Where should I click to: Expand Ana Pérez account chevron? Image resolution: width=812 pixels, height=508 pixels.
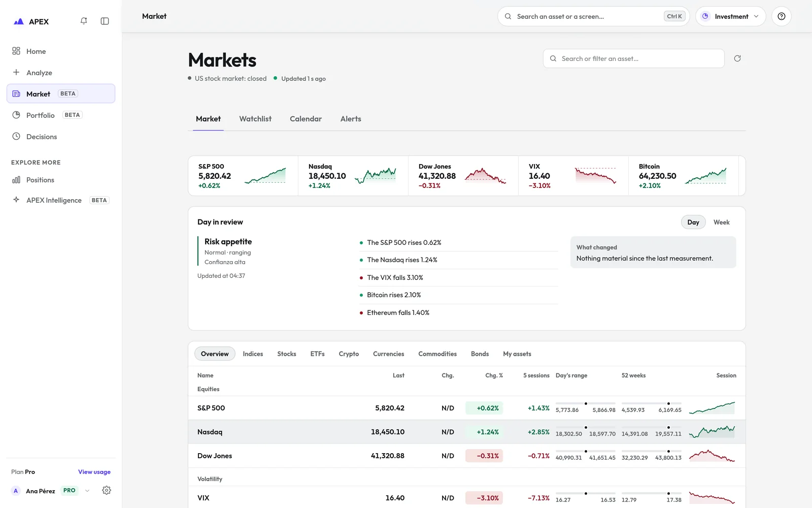(87, 491)
